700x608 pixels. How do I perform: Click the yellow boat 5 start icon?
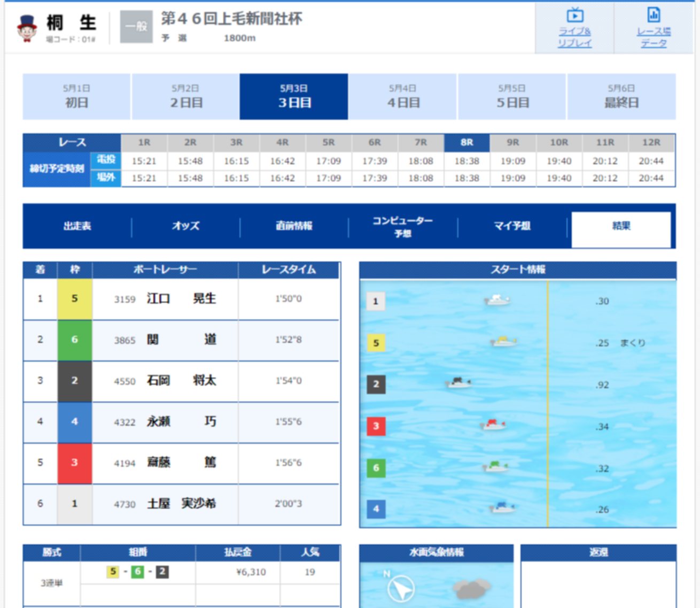click(x=503, y=341)
